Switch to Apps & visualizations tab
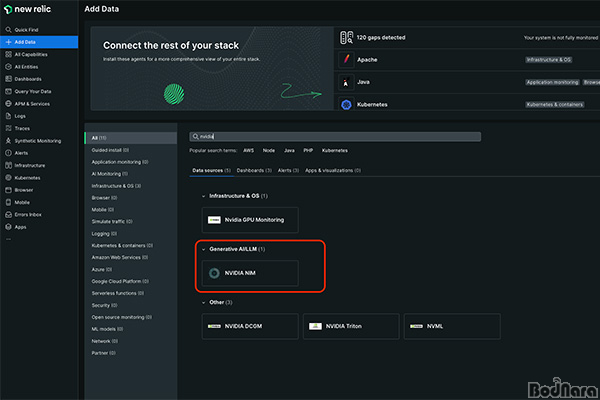 pos(333,170)
